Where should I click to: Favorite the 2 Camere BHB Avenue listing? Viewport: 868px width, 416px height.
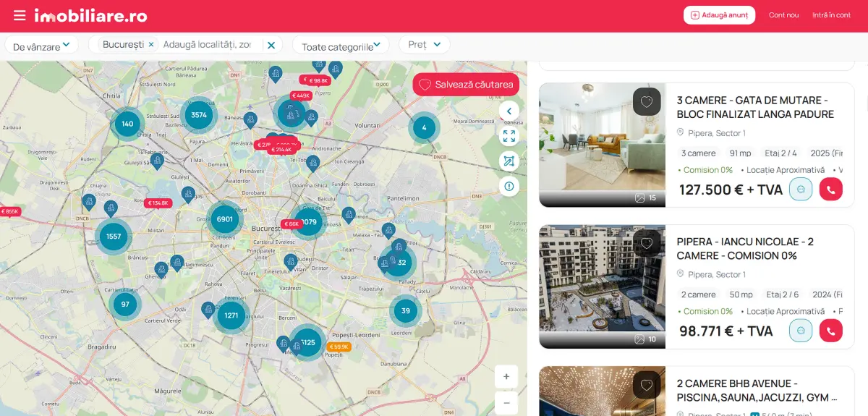pos(647,385)
